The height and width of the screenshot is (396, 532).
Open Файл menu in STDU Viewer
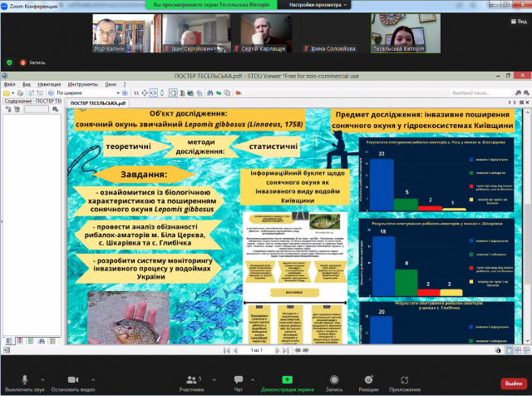pos(9,84)
